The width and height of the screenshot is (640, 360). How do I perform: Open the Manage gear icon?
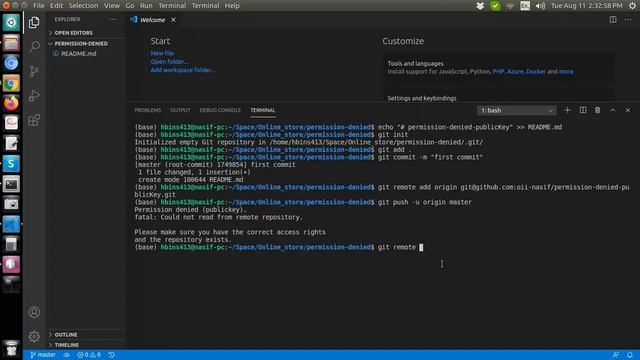tap(34, 337)
